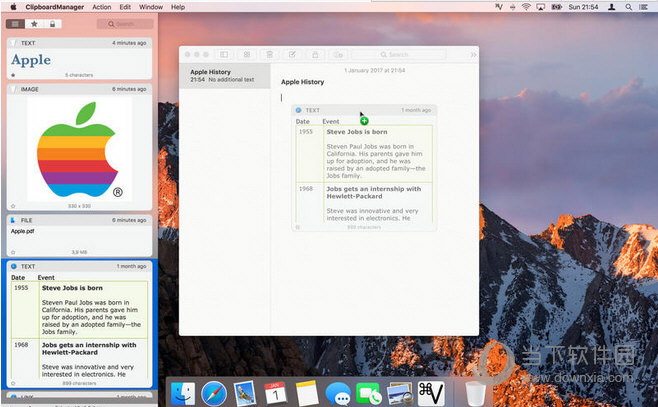
Task: Open the ClipboardManager app menu
Action: (55, 7)
